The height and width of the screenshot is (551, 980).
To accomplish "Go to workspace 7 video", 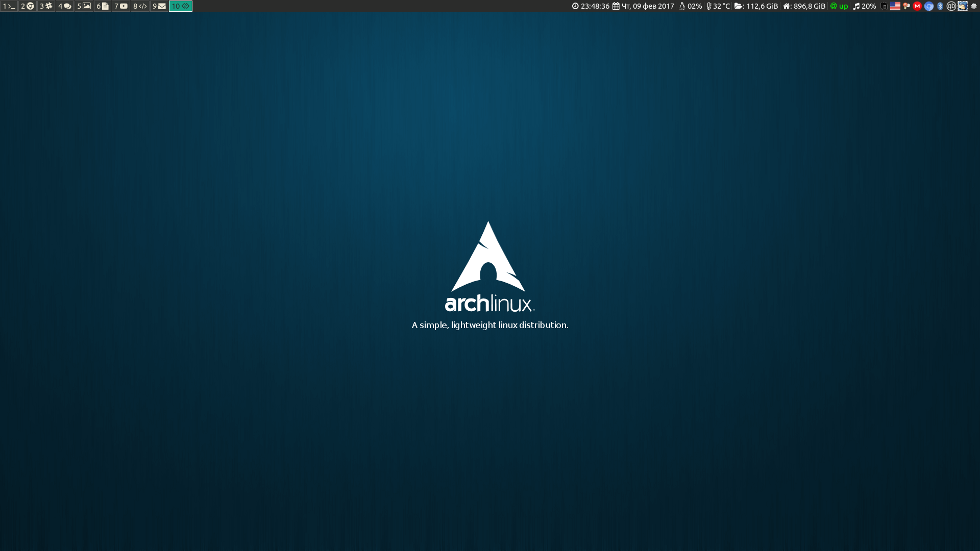I will click(121, 6).
